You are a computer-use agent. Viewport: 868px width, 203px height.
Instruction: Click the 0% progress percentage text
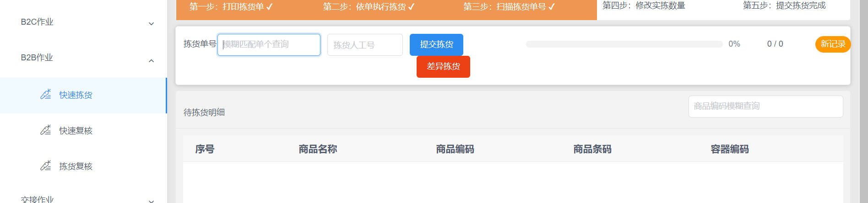(734, 44)
